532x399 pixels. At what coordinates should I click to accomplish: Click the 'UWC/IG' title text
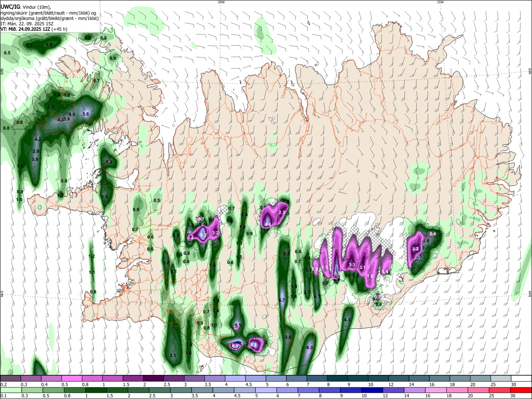pyautogui.click(x=10, y=7)
